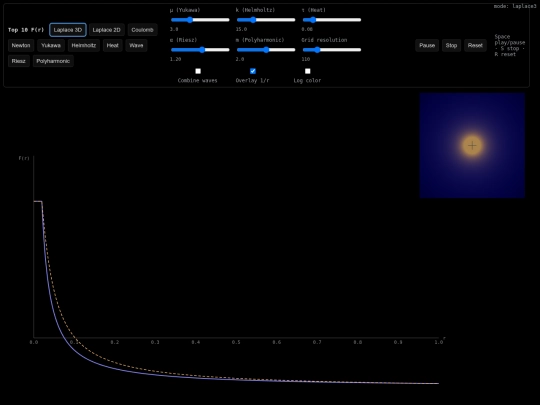
Task: Reset the simulation
Action: click(475, 45)
